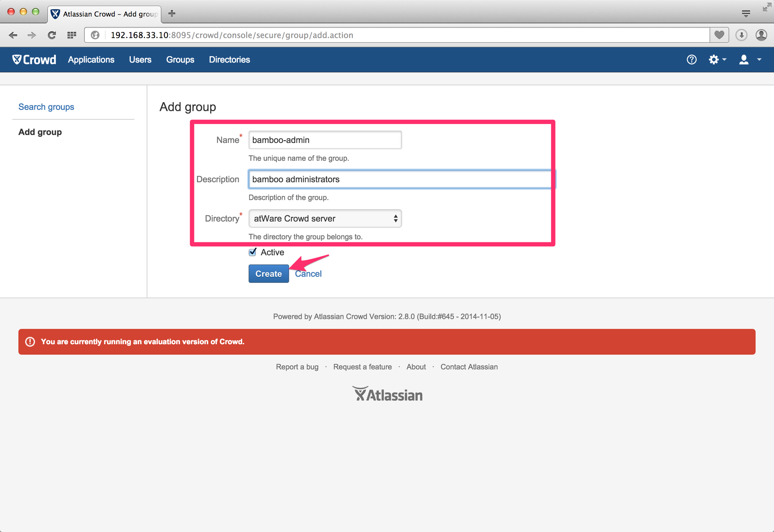This screenshot has height=532, width=774.
Task: Reload the page with refresh icon
Action: [52, 35]
